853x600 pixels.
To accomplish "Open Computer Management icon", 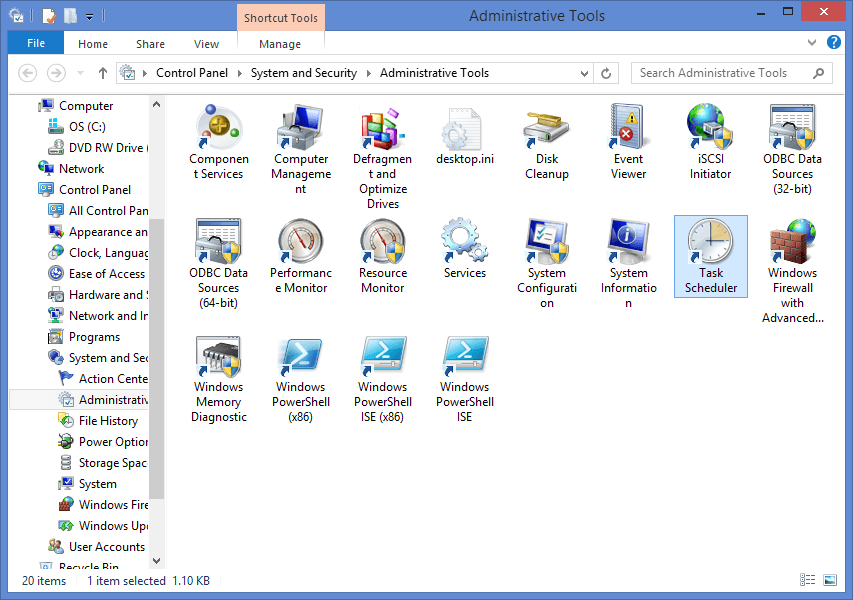I will pos(301,150).
